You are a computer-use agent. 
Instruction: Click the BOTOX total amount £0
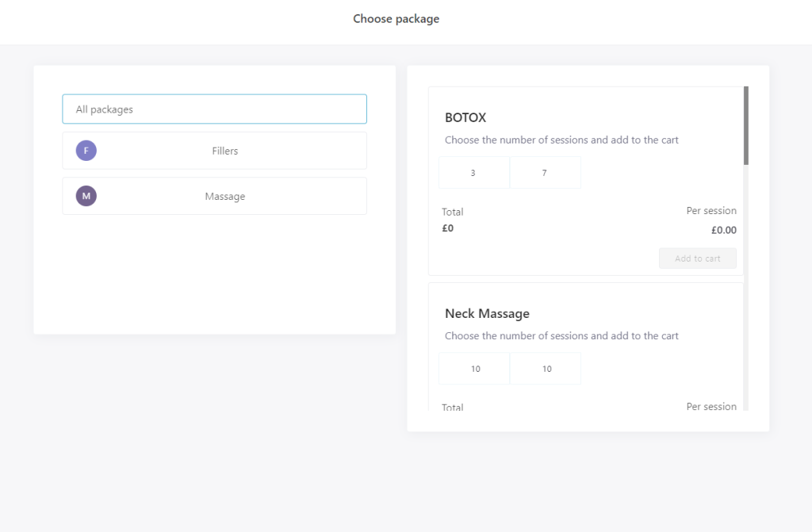click(448, 228)
